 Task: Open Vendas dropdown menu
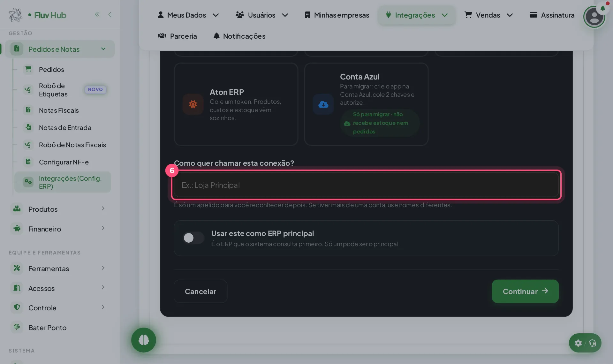pos(488,15)
